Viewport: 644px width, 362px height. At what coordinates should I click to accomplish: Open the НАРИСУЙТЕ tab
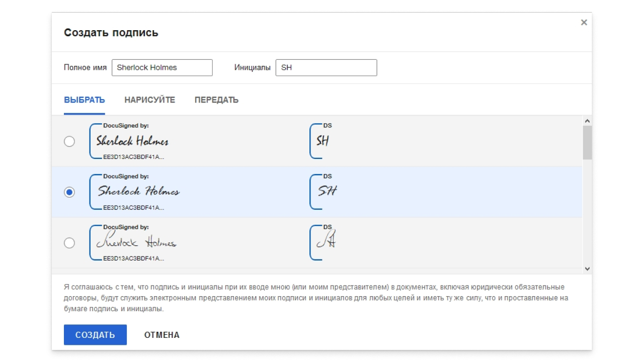[x=149, y=100]
